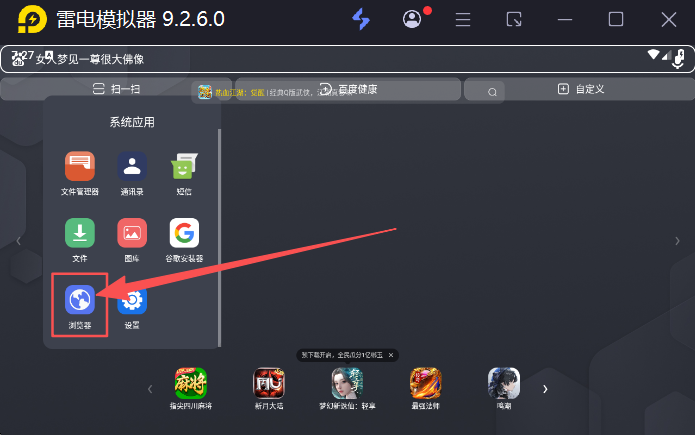Click the search bar text 梦见一尊很大佛像
695x435 pixels.
(x=101, y=59)
